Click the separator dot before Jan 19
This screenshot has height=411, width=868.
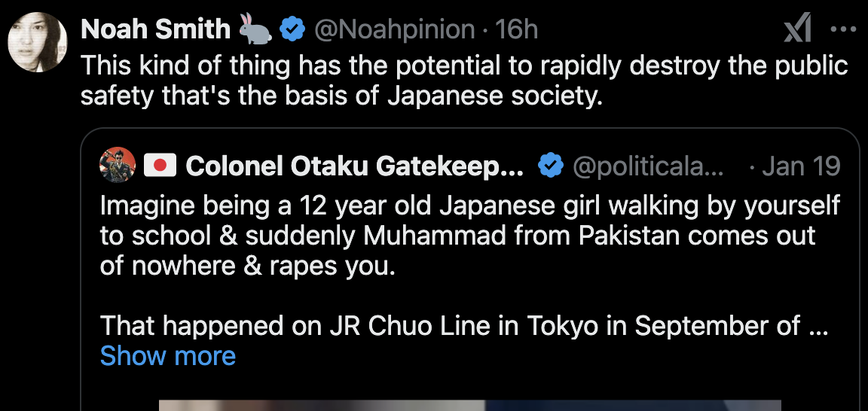pos(752,166)
